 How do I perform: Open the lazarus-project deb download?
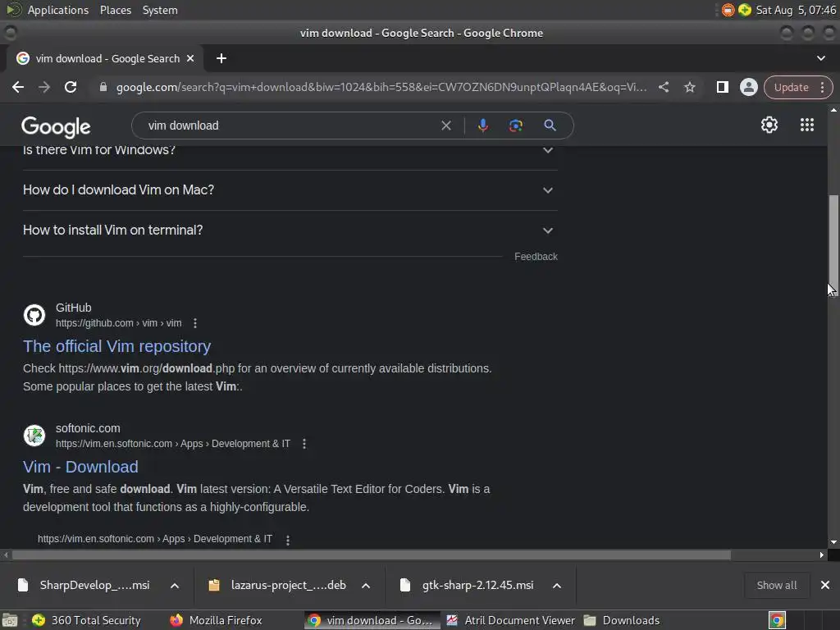279,585
